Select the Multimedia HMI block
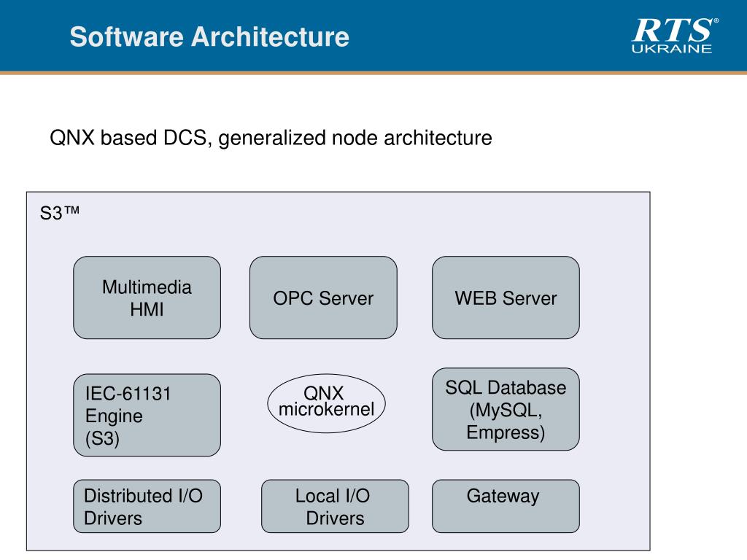The width and height of the screenshot is (747, 560). [147, 297]
